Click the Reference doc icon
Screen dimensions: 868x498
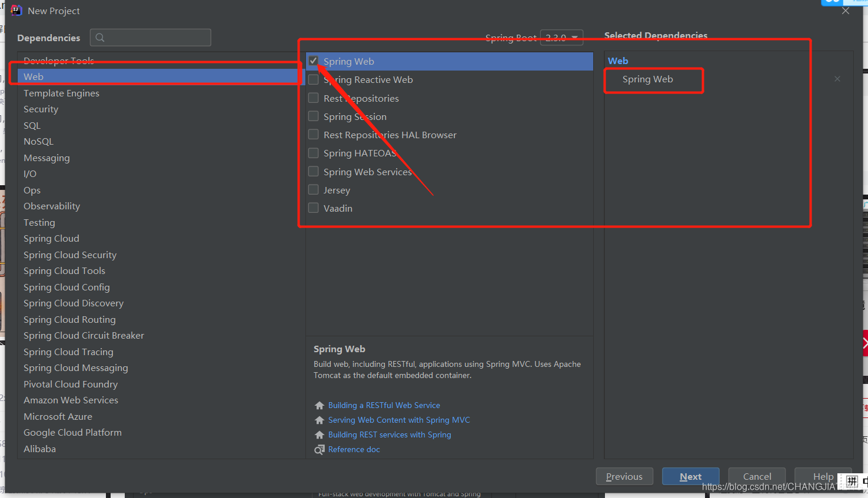[x=320, y=450]
